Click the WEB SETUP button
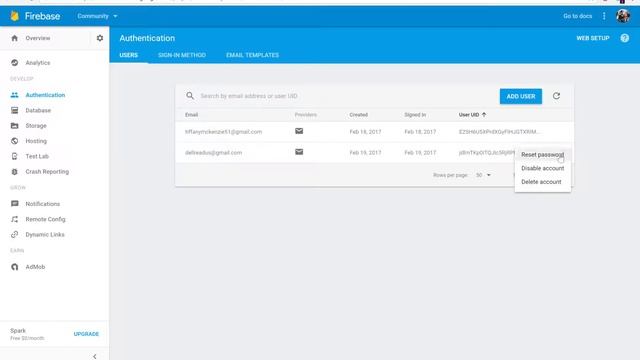 pyautogui.click(x=593, y=38)
